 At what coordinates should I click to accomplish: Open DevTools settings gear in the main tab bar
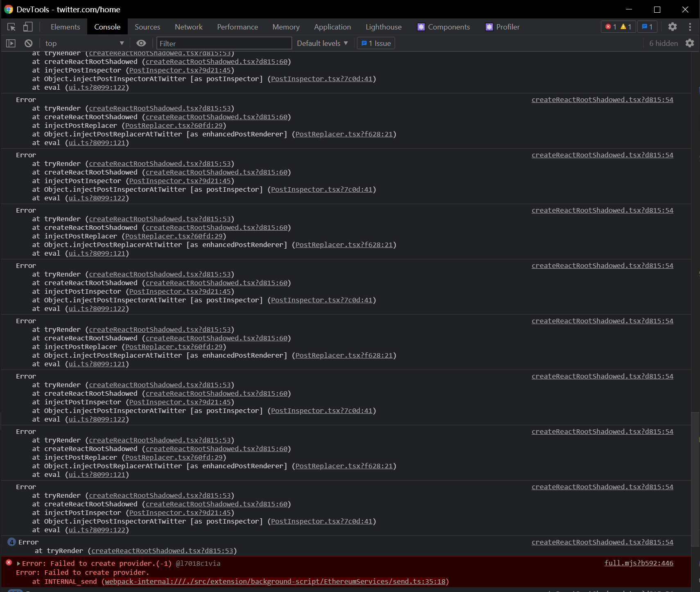click(x=672, y=27)
